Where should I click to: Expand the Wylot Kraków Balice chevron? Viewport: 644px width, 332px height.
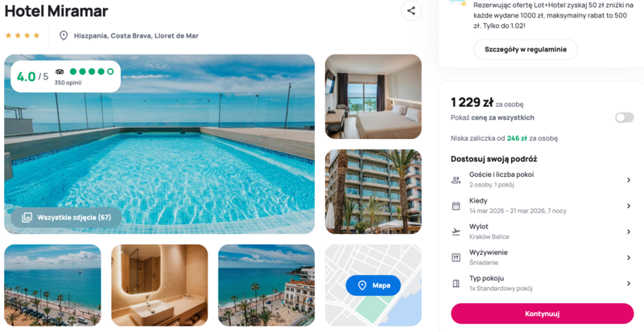click(x=629, y=232)
